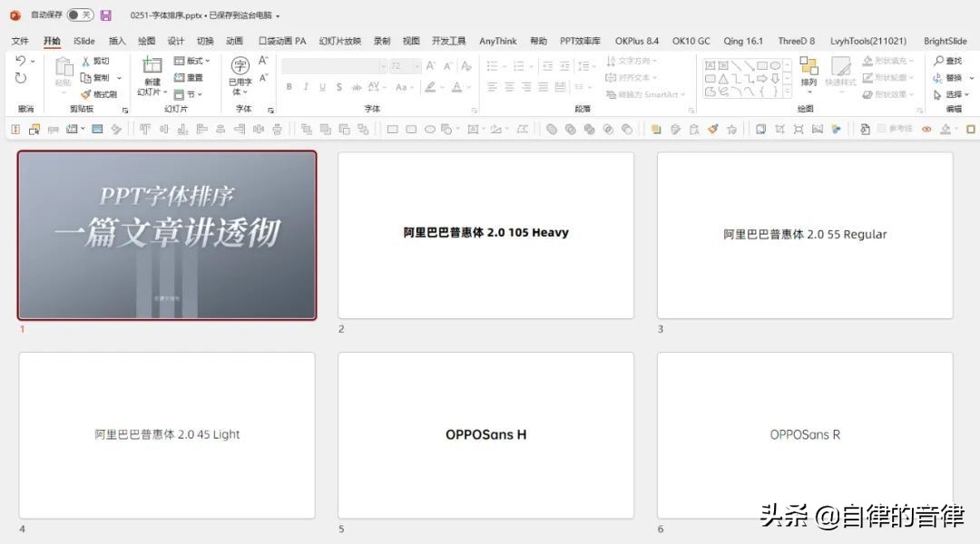Toggle bold formatting
This screenshot has height=544, width=980.
(x=289, y=87)
